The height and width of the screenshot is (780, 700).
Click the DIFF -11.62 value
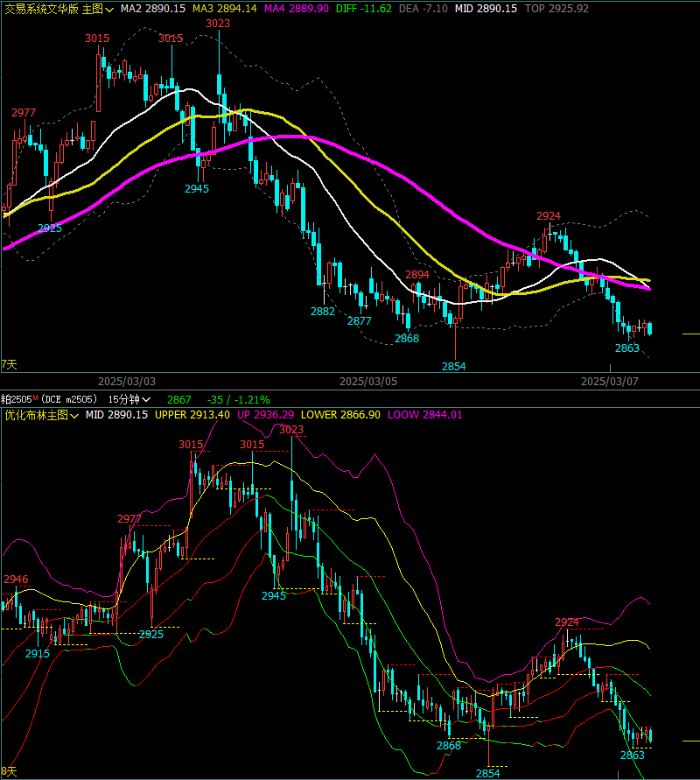[363, 9]
